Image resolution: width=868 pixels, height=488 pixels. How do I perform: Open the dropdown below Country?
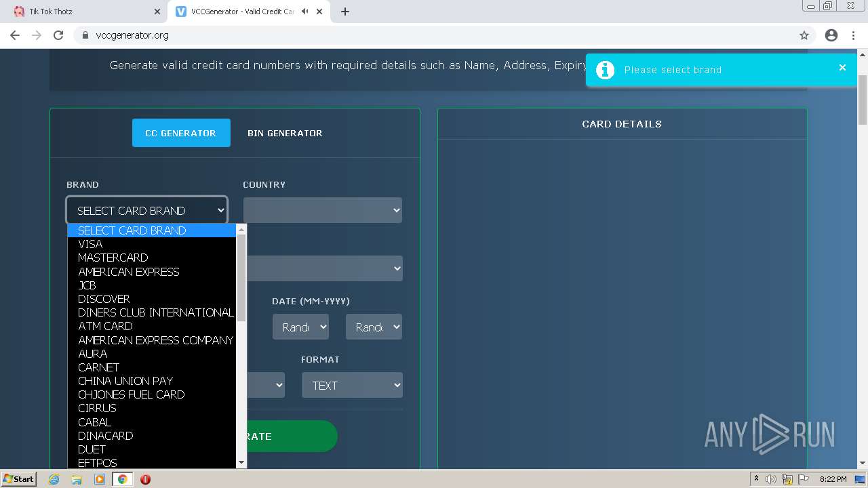coord(324,268)
